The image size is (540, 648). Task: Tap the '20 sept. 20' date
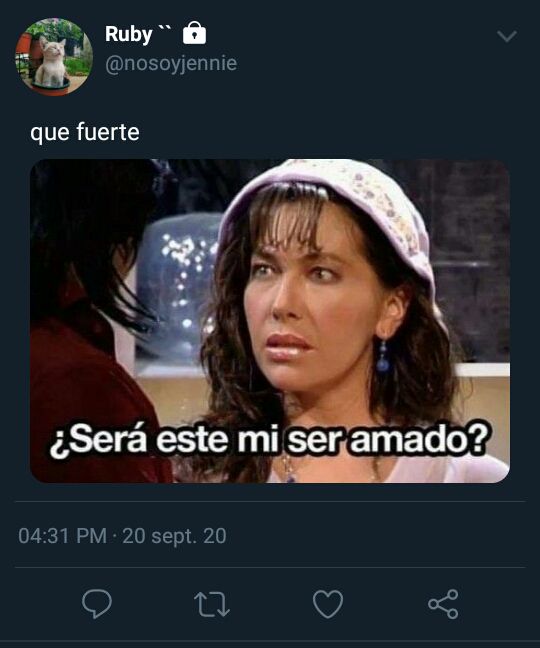[x=174, y=536]
